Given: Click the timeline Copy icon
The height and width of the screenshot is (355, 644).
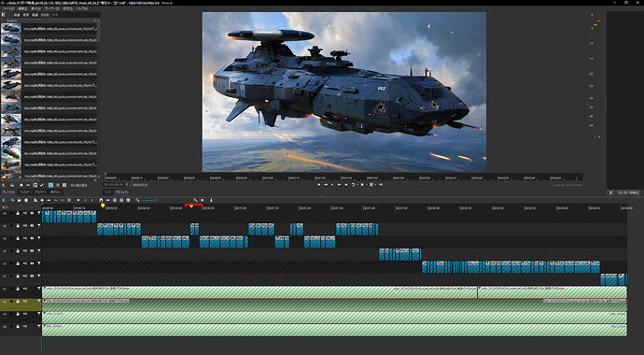Looking at the screenshot, I should pos(19,200).
